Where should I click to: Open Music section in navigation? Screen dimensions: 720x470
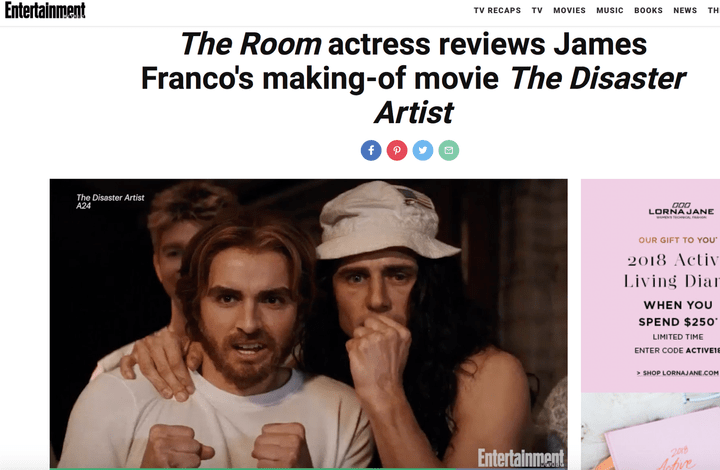pos(610,10)
